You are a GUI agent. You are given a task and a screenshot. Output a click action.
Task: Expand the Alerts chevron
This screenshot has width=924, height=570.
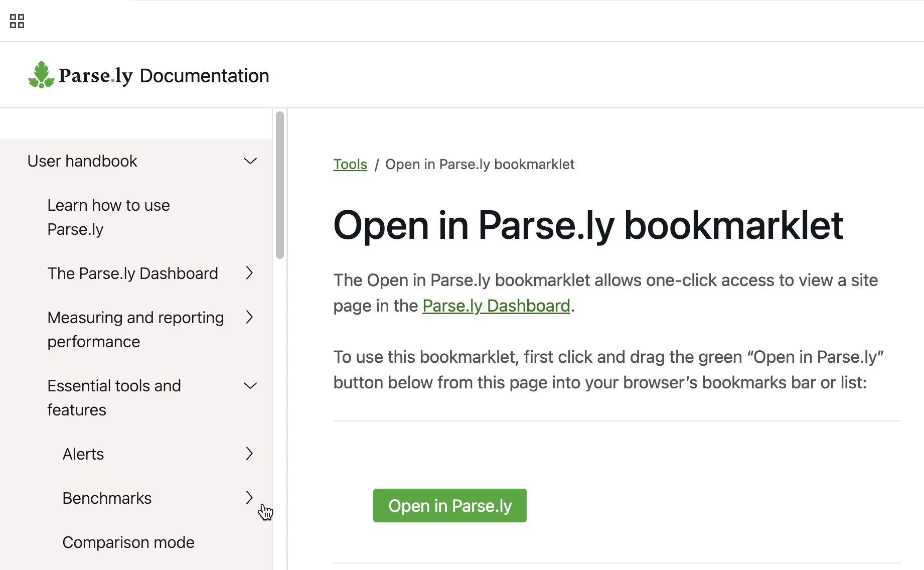(x=250, y=454)
